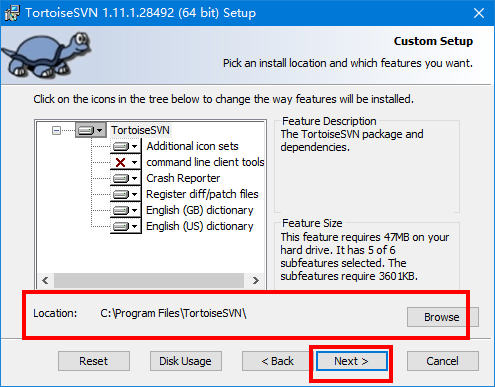Click the install path C:\Program Files\TortoiseSVN\ text
Screen dimensions: 495x387
(173, 313)
